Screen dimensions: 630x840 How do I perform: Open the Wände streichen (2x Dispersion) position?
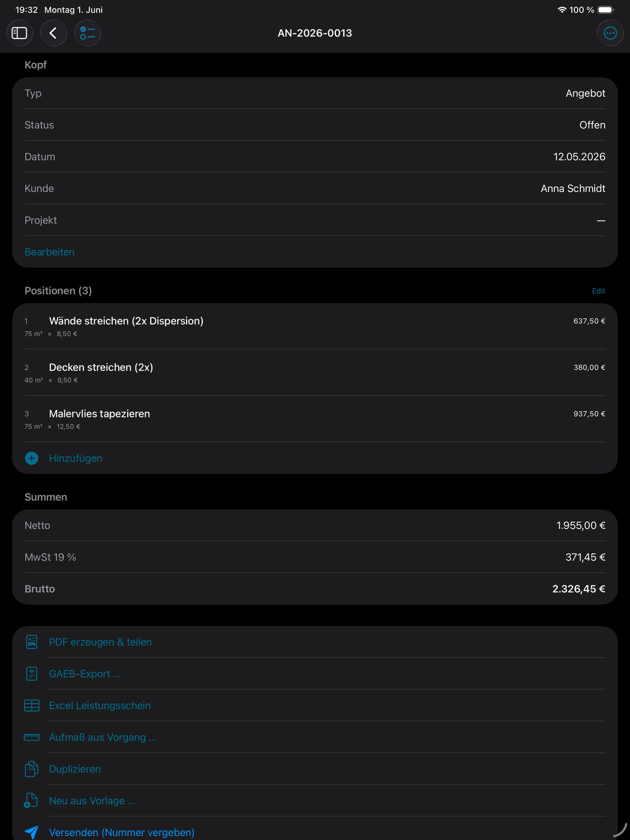[315, 326]
